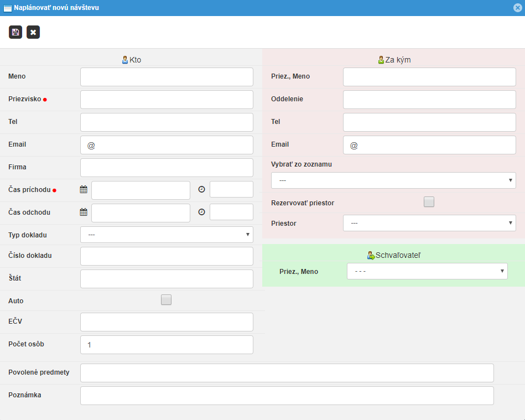Screen dimensions: 525x420
Task: Select approver from Schvaľovateľ Priez., Meno dropdown
Action: (x=427, y=271)
